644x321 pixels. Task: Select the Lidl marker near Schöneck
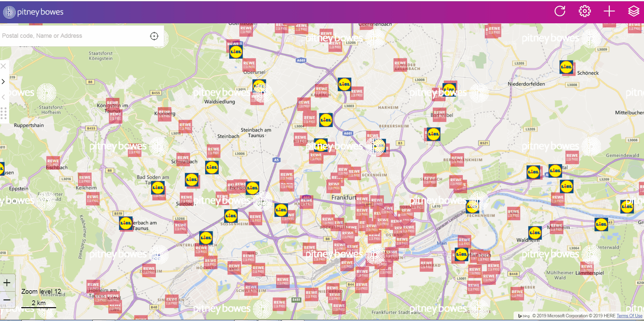click(566, 67)
